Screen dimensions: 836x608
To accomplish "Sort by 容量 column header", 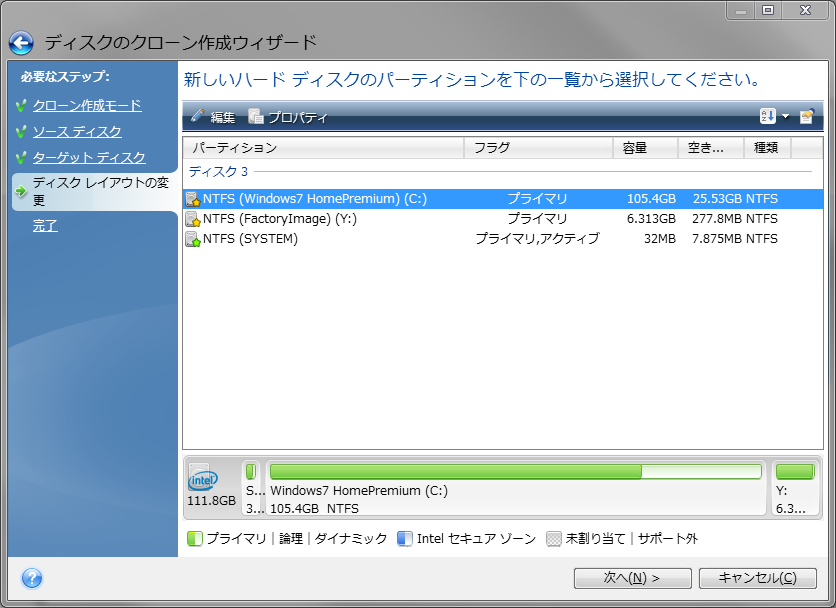I will 645,148.
